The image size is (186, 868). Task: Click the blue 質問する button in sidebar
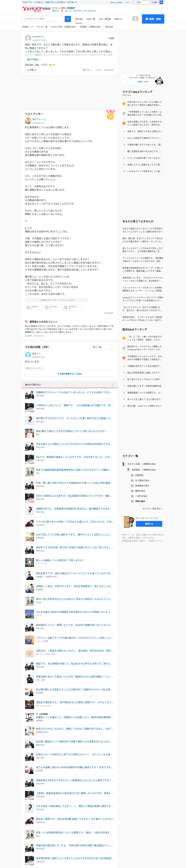(149, 524)
